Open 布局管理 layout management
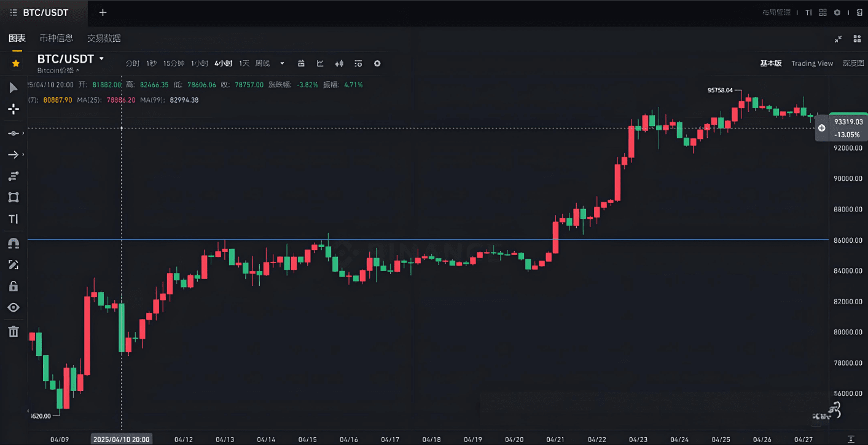This screenshot has width=868, height=445. coord(776,12)
